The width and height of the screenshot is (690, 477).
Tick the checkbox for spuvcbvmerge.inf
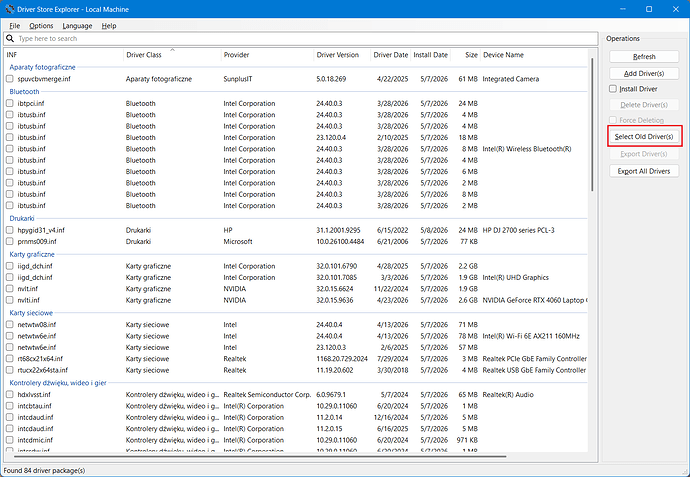pyautogui.click(x=10, y=79)
